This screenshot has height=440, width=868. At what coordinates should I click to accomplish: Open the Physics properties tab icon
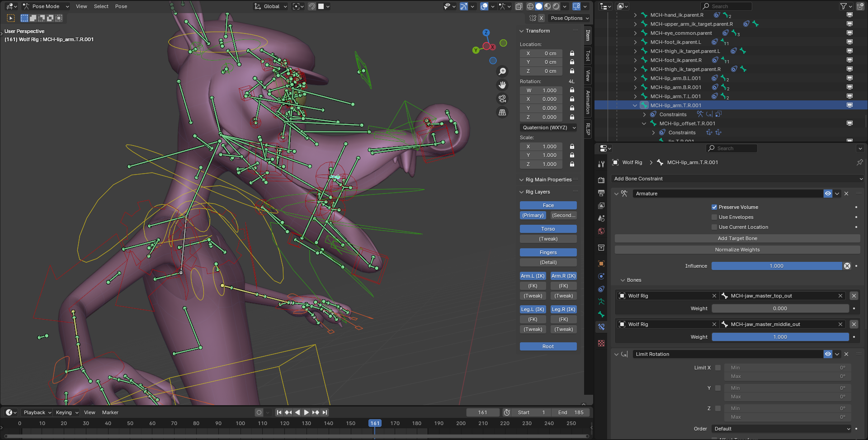click(601, 276)
